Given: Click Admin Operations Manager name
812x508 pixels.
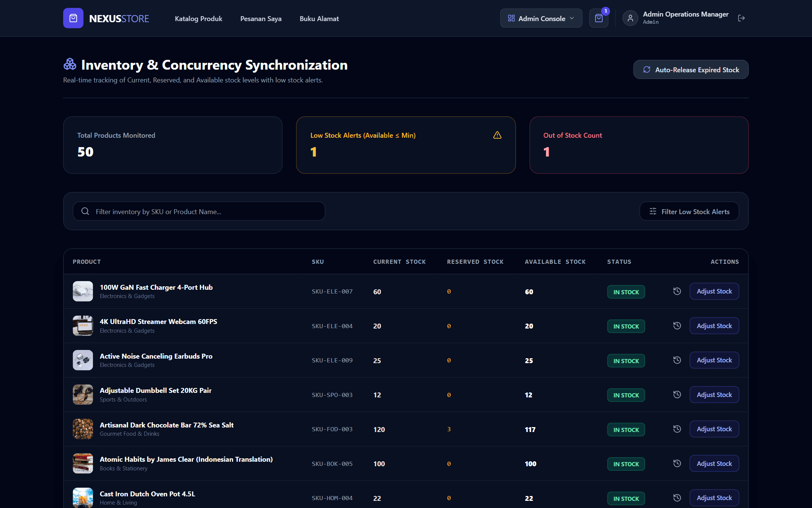Looking at the screenshot, I should click(686, 14).
